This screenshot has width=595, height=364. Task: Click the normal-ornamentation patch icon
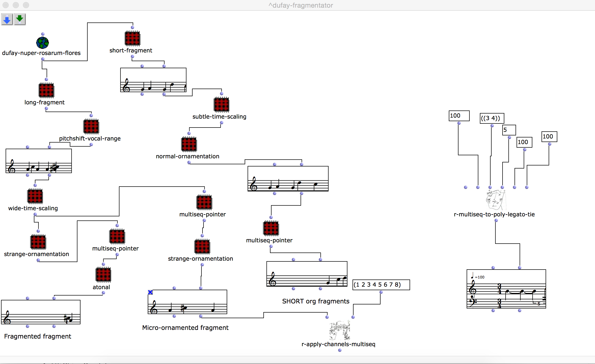coord(189,144)
